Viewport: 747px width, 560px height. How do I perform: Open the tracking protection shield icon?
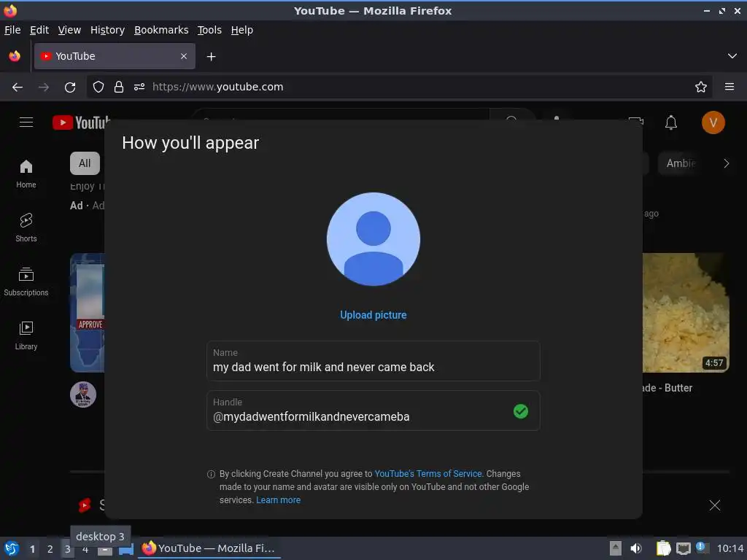tap(98, 87)
